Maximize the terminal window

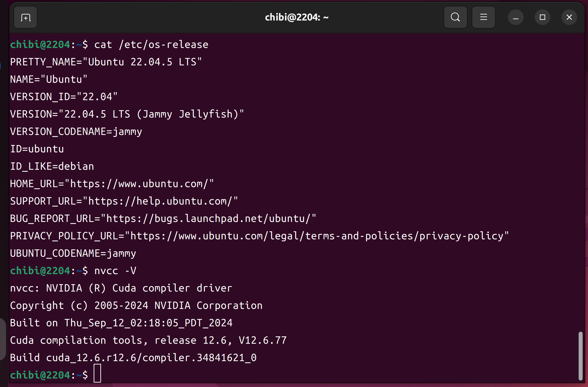(542, 17)
